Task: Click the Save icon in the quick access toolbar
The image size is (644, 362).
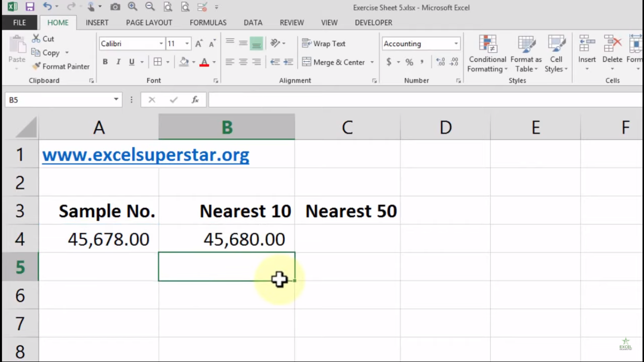Action: tap(30, 7)
